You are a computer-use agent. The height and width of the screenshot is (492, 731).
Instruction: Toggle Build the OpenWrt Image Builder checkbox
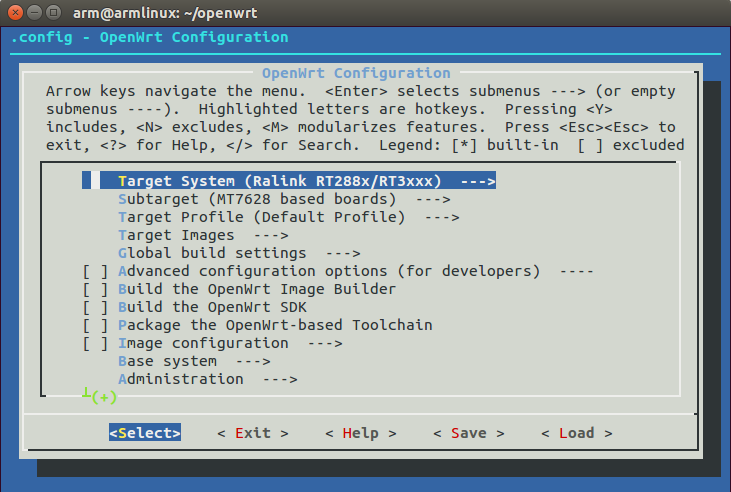coord(96,290)
